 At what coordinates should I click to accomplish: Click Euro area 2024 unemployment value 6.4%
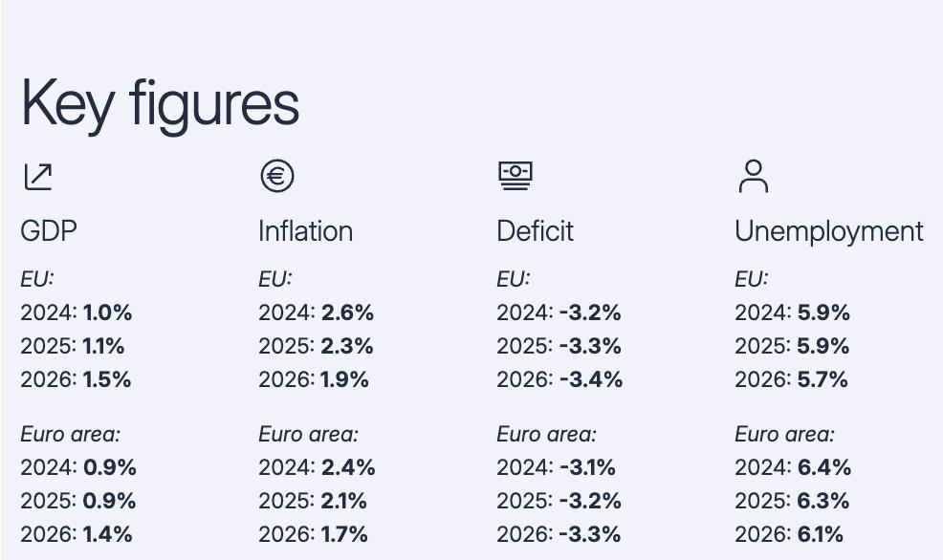[823, 467]
